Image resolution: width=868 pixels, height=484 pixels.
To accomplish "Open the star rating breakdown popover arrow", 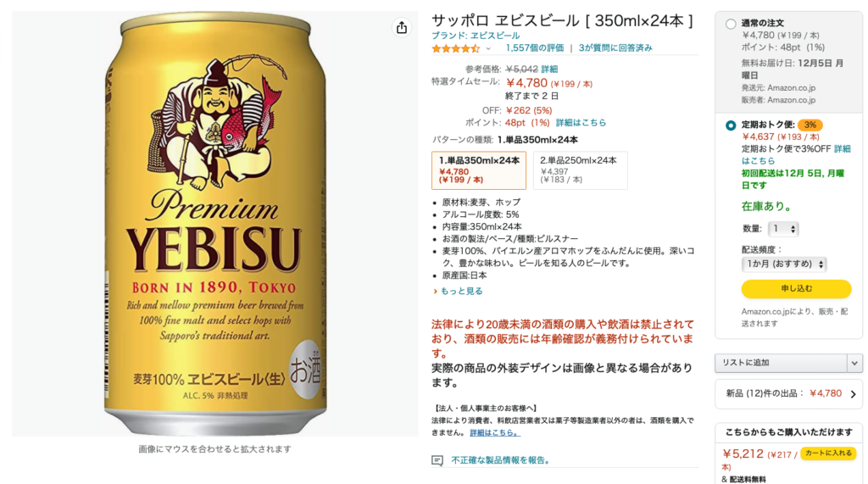I will pyautogui.click(x=488, y=48).
